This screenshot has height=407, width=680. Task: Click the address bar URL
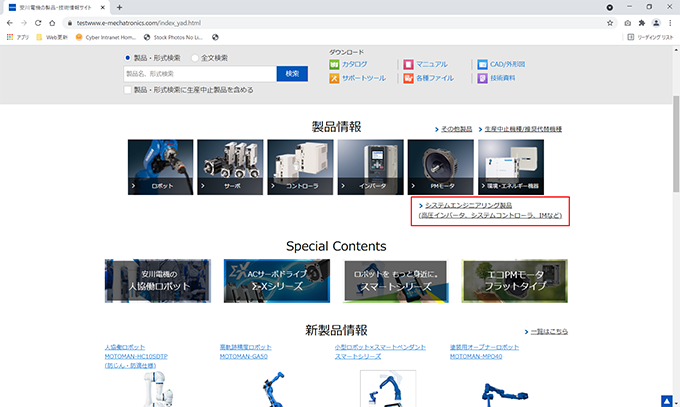139,23
